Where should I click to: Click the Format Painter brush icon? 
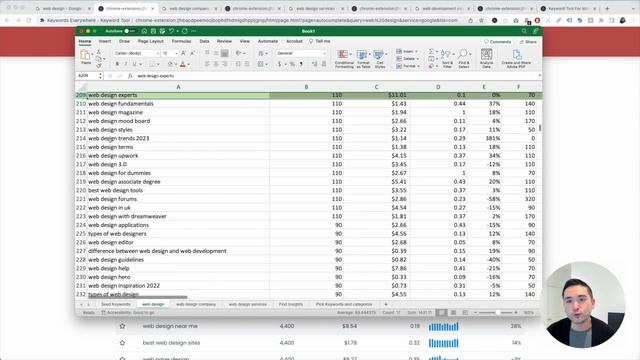pos(98,65)
